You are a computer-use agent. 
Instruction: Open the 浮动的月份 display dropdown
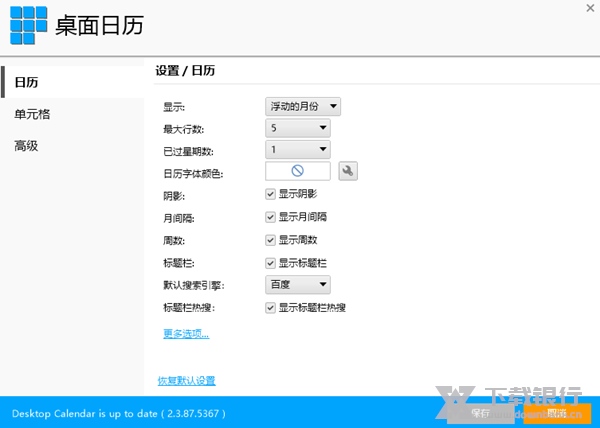tap(303, 105)
